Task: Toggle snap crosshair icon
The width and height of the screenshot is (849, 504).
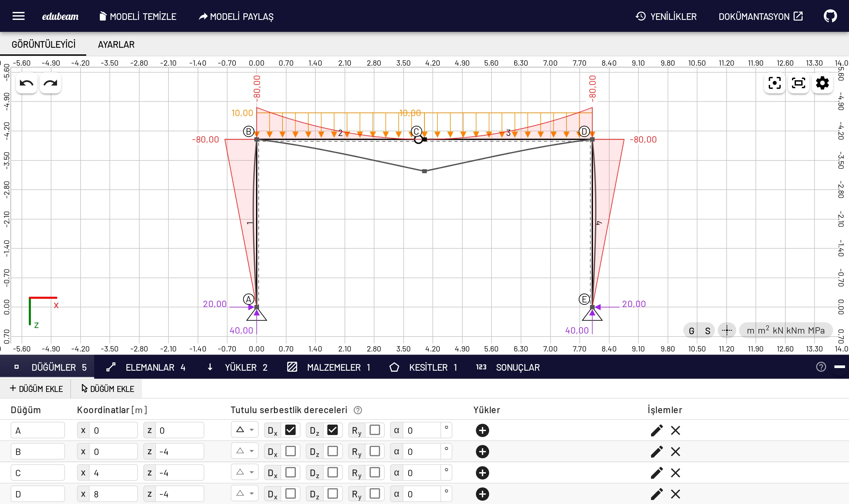Action: click(x=727, y=330)
